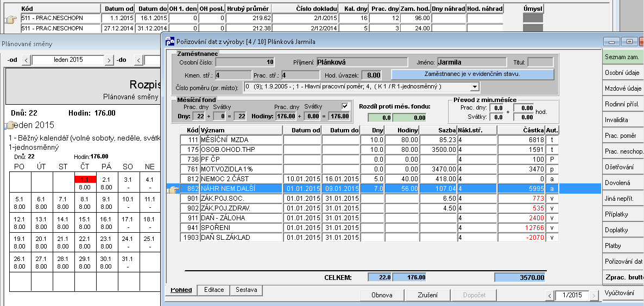Open Invalidita in the side menu

[x=623, y=120]
